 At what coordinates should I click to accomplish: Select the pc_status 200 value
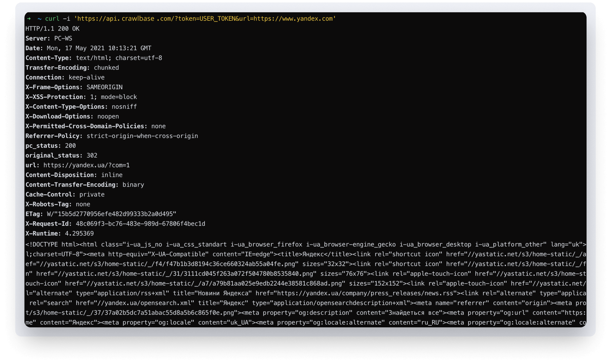point(71,146)
